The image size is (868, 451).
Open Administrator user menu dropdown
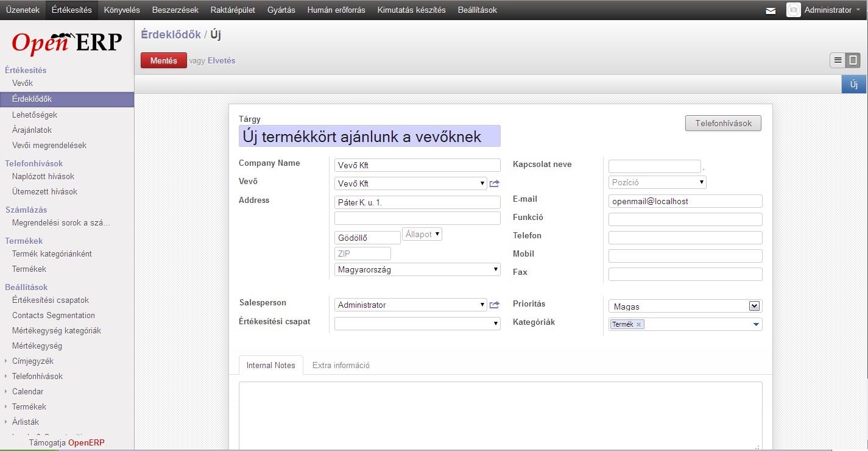(831, 10)
